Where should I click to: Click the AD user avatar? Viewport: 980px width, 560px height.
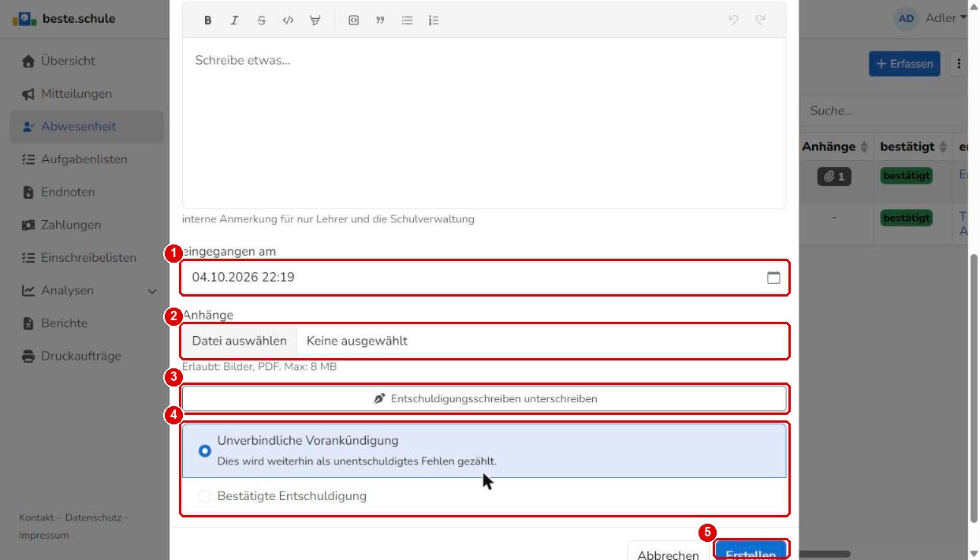click(x=907, y=18)
